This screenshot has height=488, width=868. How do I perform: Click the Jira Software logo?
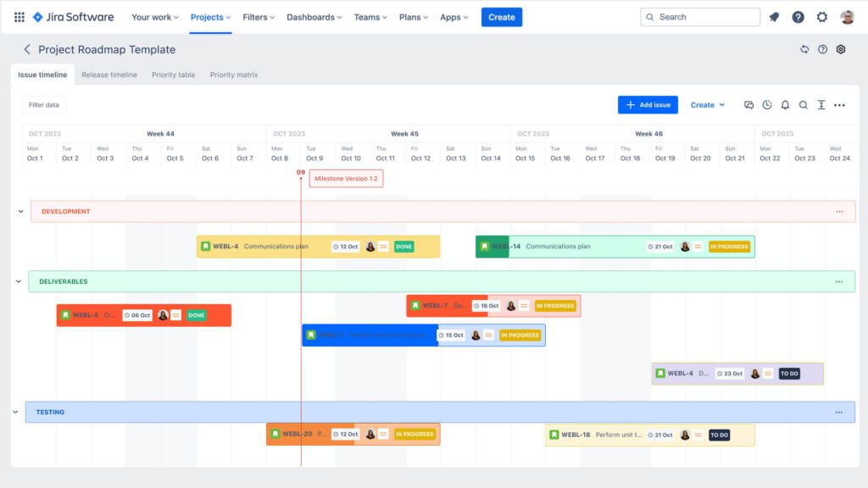pyautogui.click(x=73, y=17)
